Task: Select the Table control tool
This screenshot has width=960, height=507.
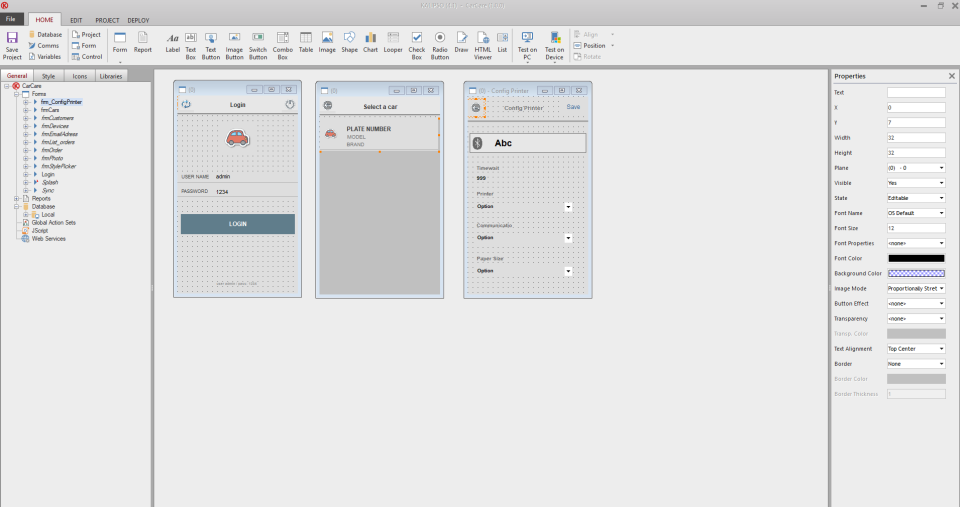Action: click(x=306, y=43)
